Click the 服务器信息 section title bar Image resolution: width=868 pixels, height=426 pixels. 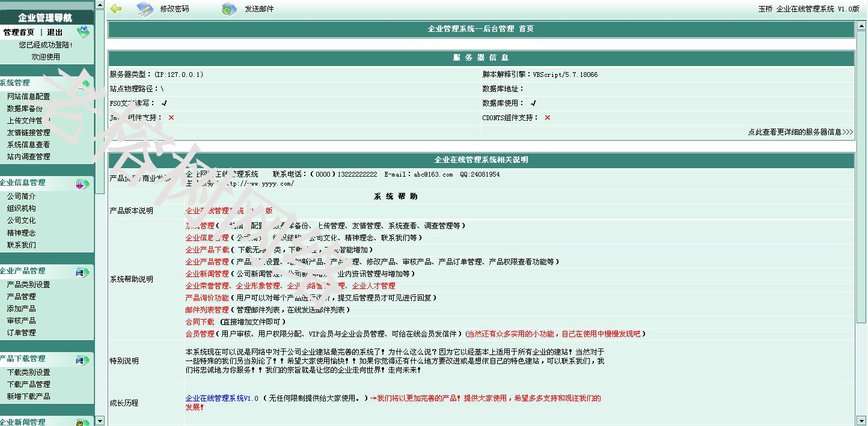tap(481, 58)
